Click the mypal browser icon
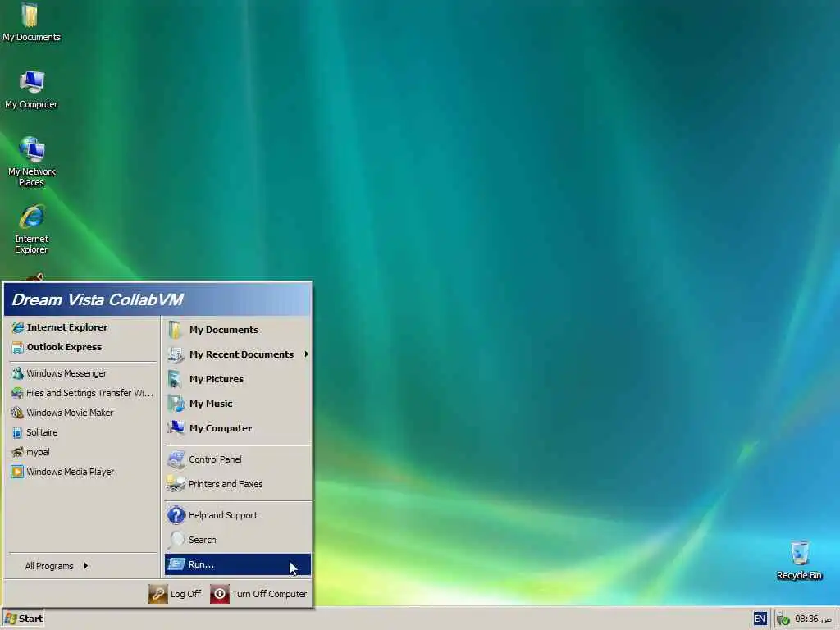Viewport: 840px width, 630px height. point(17,452)
